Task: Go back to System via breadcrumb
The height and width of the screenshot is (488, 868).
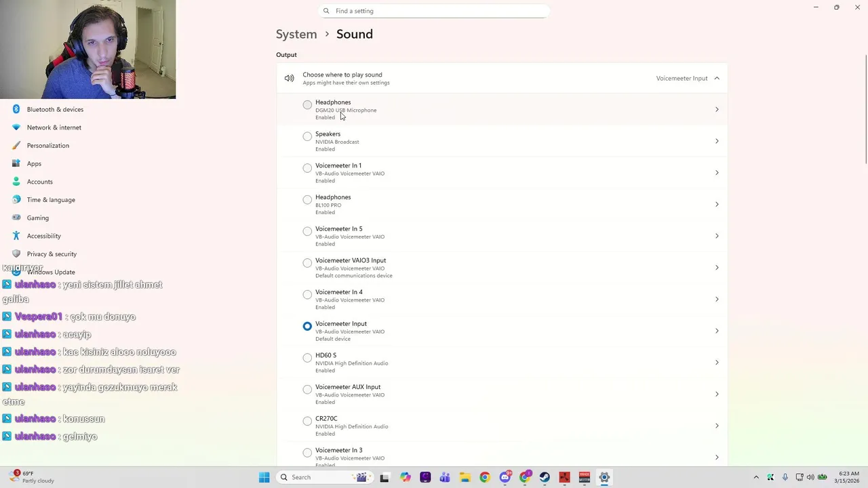Action: tap(296, 34)
